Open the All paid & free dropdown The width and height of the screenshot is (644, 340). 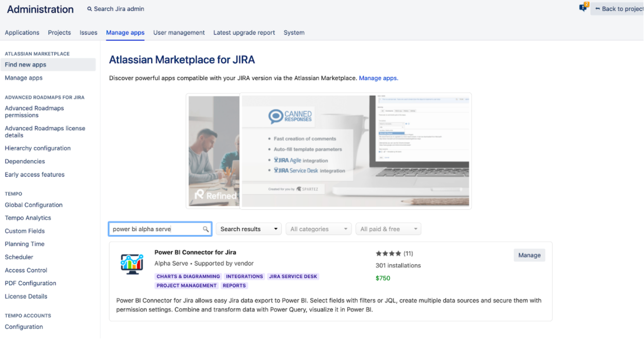pyautogui.click(x=388, y=229)
